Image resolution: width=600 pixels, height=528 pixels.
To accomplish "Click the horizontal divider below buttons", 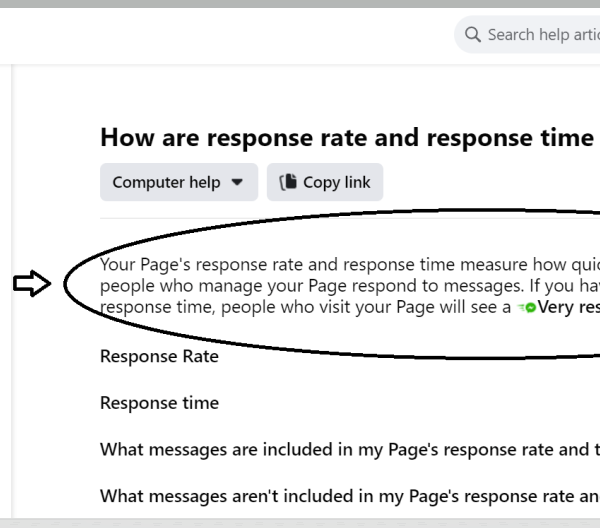I will pos(350,218).
